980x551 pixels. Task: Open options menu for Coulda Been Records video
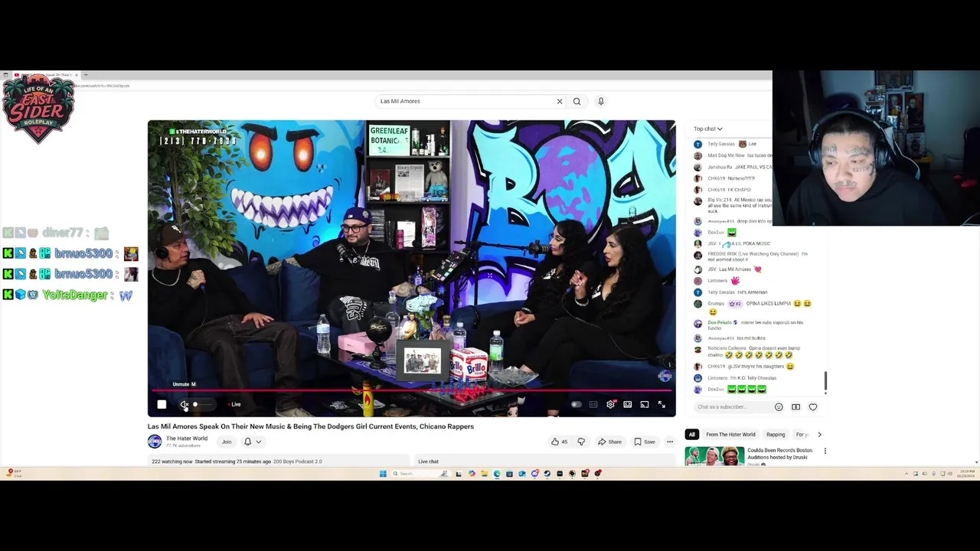(x=825, y=452)
